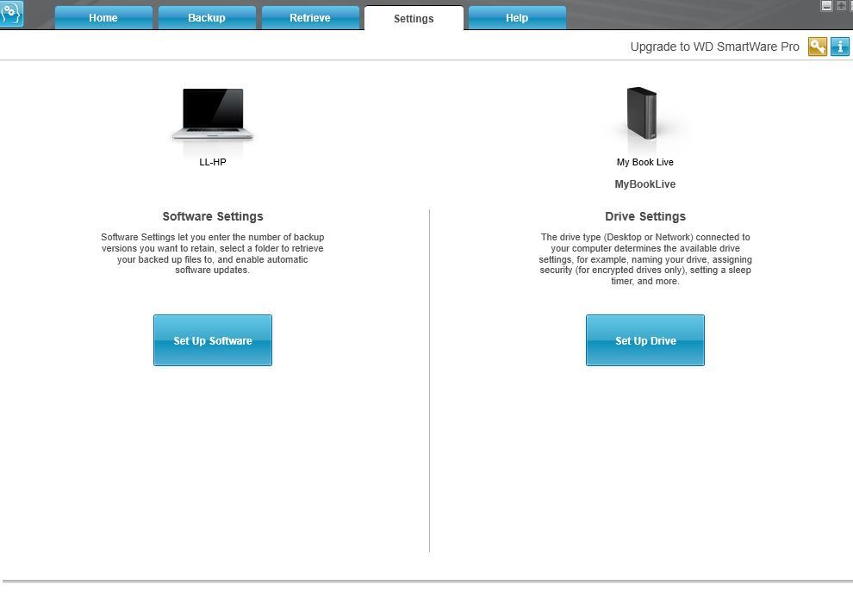
Task: Click the blue information icon
Action: pos(840,47)
